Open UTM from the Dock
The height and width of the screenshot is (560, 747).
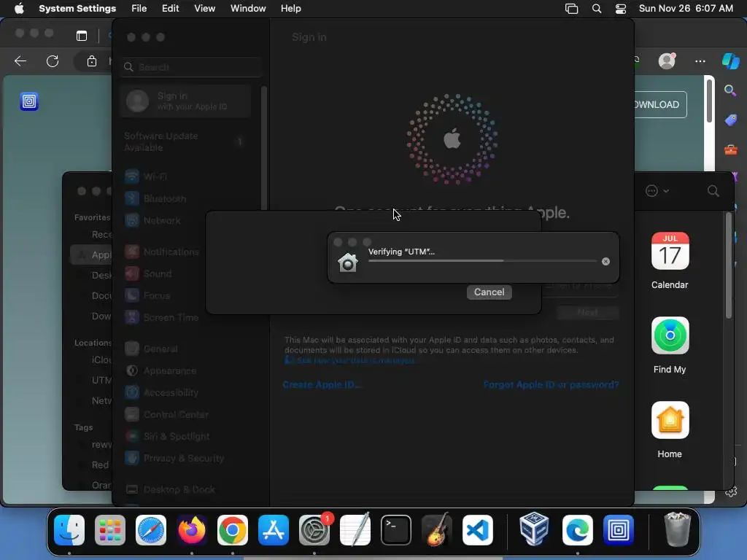[x=619, y=530]
